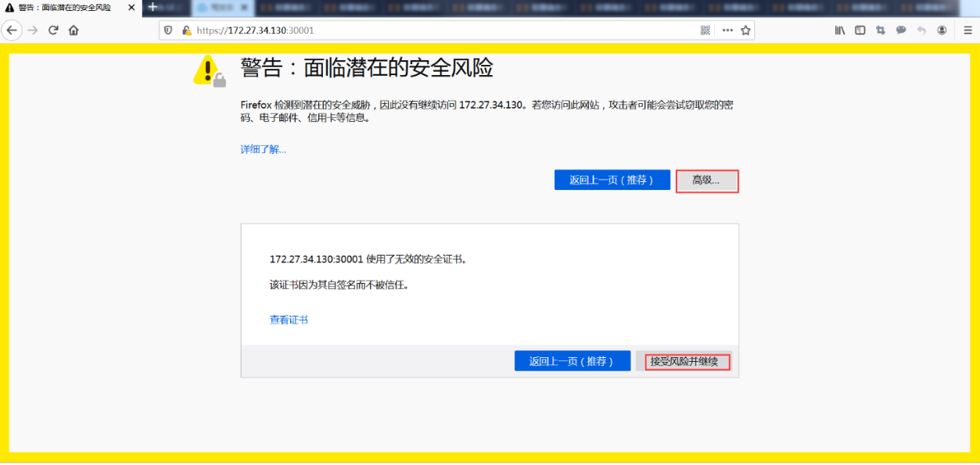Viewport: 980px width, 465px height.
Task: Close the security warning tab
Action: [131, 7]
